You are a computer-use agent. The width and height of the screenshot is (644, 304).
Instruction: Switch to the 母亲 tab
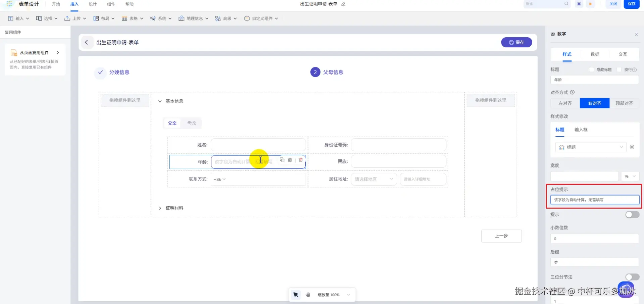pyautogui.click(x=192, y=123)
